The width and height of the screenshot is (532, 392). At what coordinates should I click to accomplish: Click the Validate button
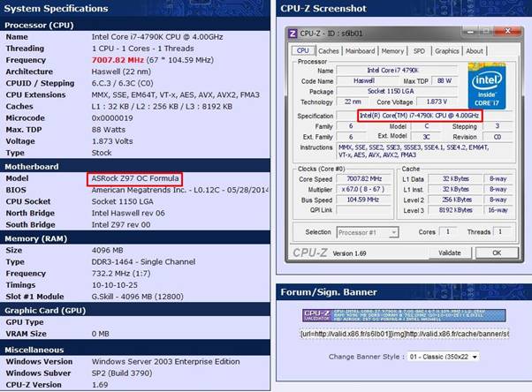(x=450, y=253)
